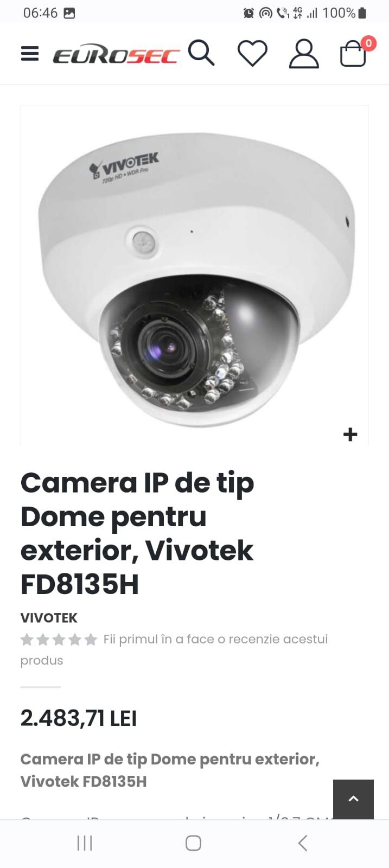Tap the bold product short description text
Viewport: 389px width, 868px height.
click(170, 770)
